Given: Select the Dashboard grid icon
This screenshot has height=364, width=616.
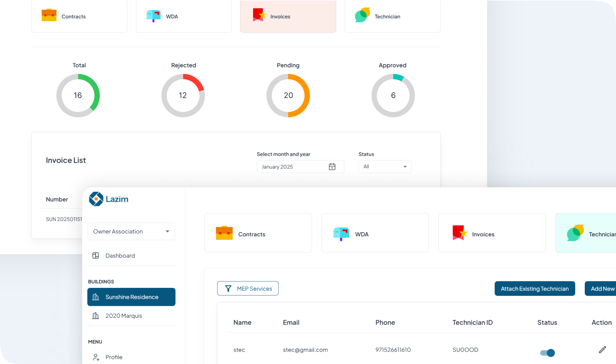Looking at the screenshot, I should (96, 256).
